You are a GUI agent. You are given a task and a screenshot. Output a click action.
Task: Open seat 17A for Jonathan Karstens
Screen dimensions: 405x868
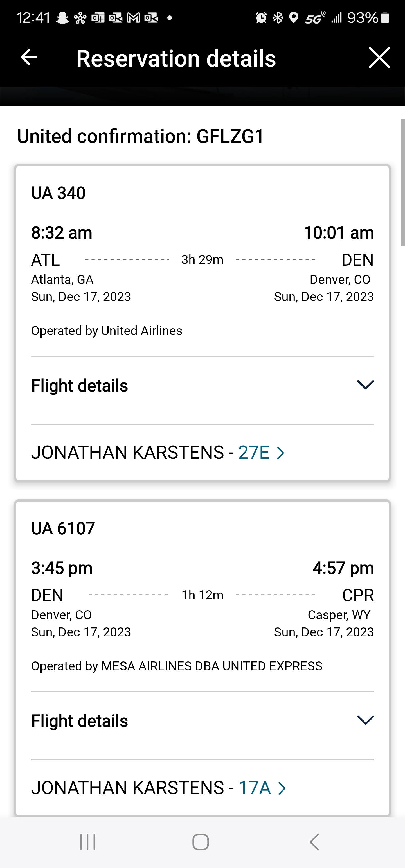[255, 787]
